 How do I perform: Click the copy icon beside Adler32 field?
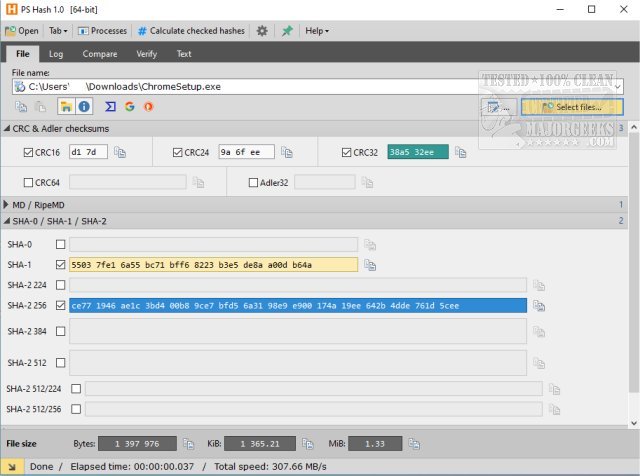[x=367, y=182]
